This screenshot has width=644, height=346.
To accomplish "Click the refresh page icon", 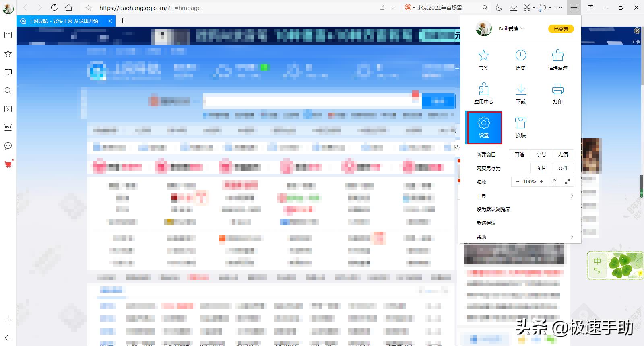I will (54, 8).
